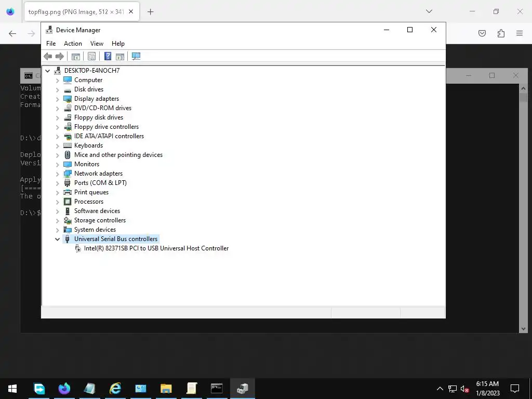Click the Forward arrow in Device Manager toolbar
This screenshot has height=399, width=532.
point(59,56)
